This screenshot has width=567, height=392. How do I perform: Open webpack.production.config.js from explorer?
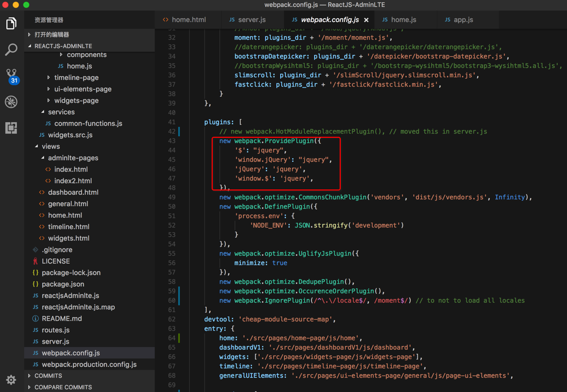(x=89, y=364)
